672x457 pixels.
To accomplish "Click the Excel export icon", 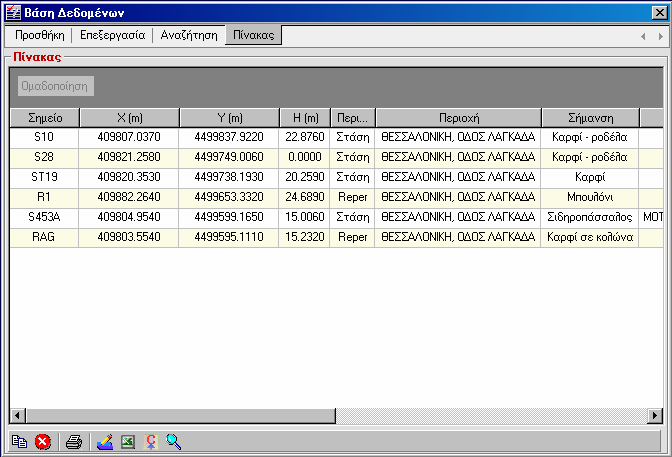I will pos(128,442).
